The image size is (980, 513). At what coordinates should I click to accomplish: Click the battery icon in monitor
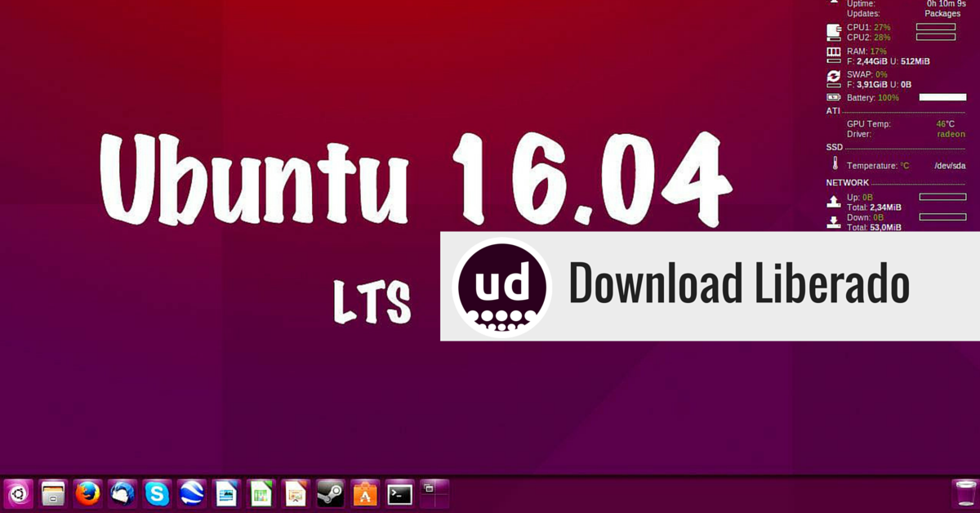tap(834, 97)
